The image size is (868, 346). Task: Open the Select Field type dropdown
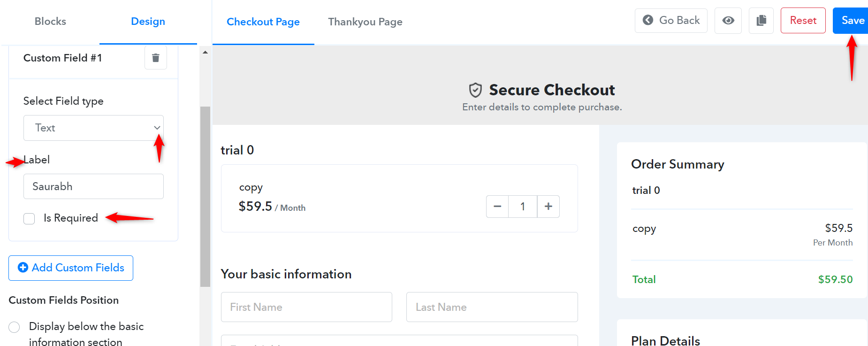(93, 128)
